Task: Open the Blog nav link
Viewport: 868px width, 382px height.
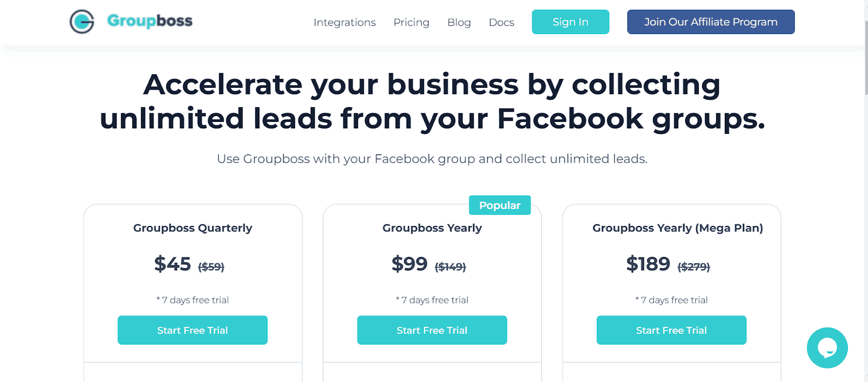Action: pyautogui.click(x=459, y=22)
